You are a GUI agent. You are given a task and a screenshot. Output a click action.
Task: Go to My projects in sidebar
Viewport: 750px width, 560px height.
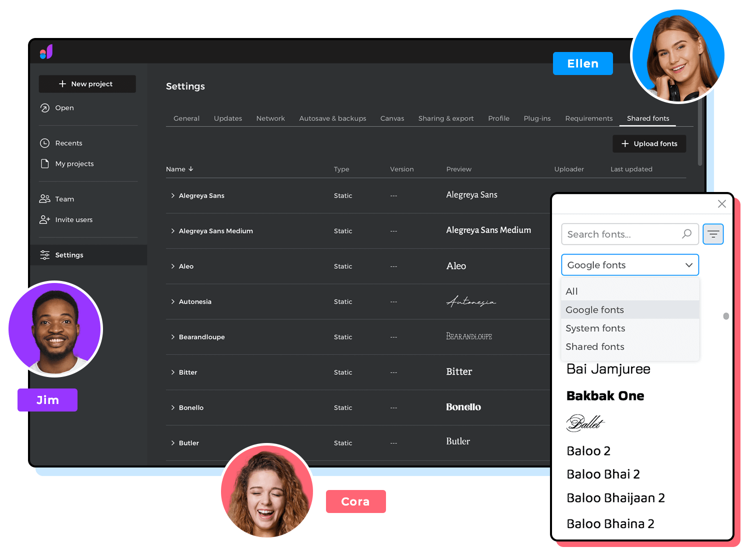point(74,163)
